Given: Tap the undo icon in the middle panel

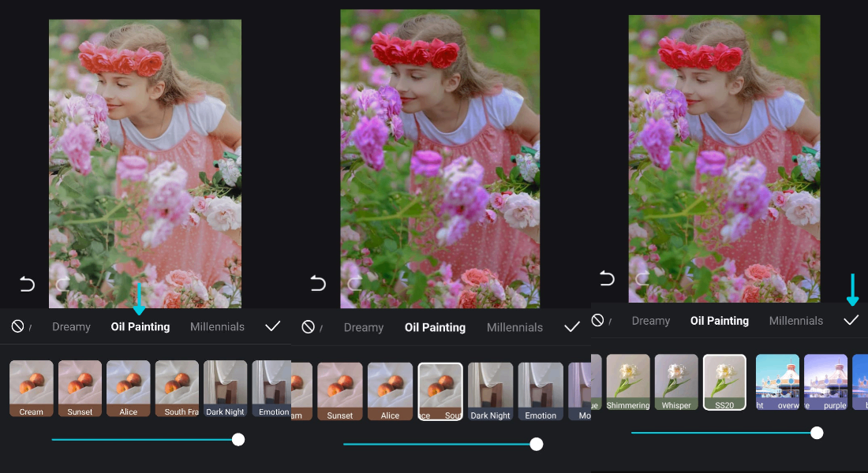Looking at the screenshot, I should [318, 284].
